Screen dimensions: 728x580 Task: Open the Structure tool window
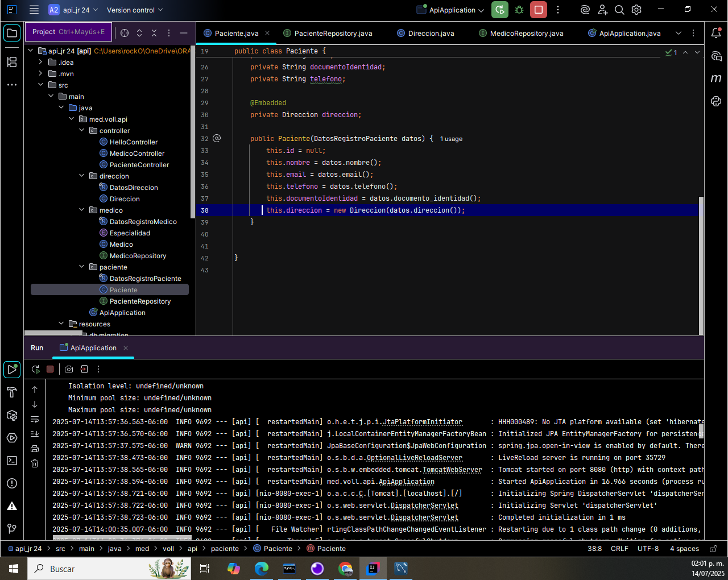12,62
